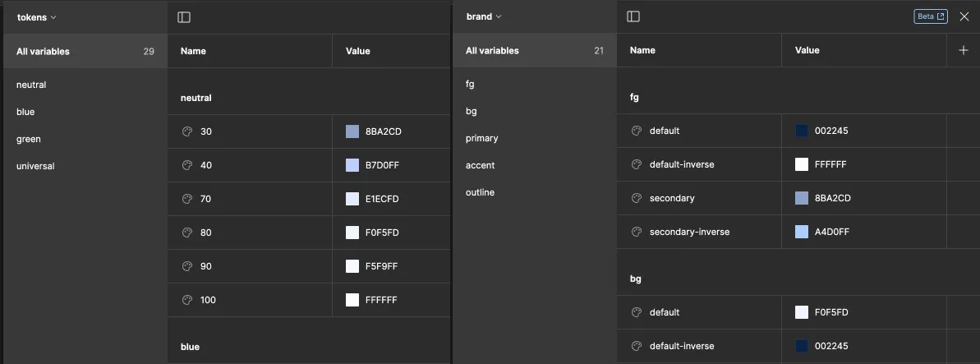The height and width of the screenshot is (364, 980).
Task: Click palette icon beside neutral 30 variable
Action: (x=187, y=131)
